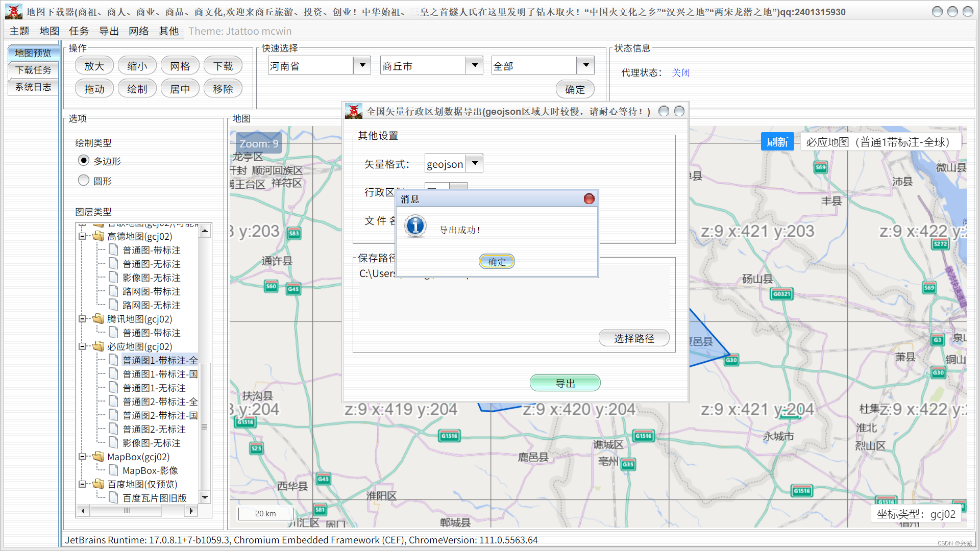
Task: Open the 导出 menu
Action: click(x=109, y=31)
